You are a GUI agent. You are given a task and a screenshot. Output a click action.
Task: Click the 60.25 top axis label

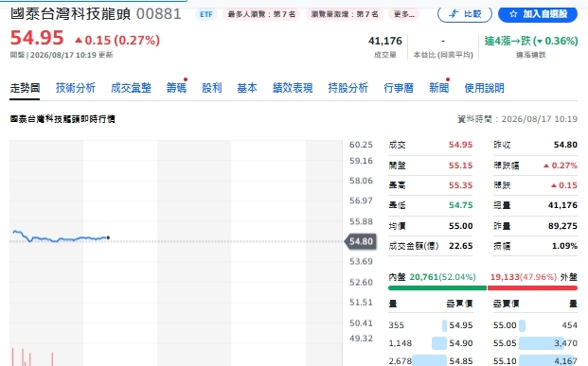[361, 145]
